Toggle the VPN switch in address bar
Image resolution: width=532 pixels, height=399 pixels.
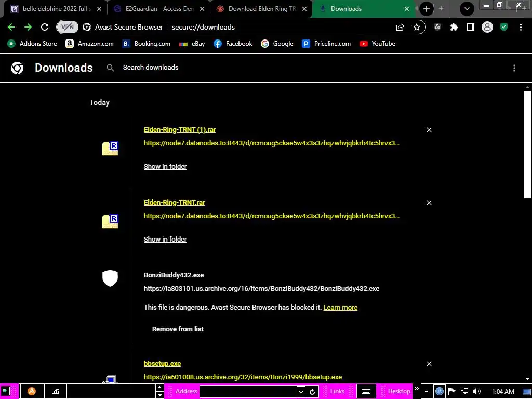point(68,27)
